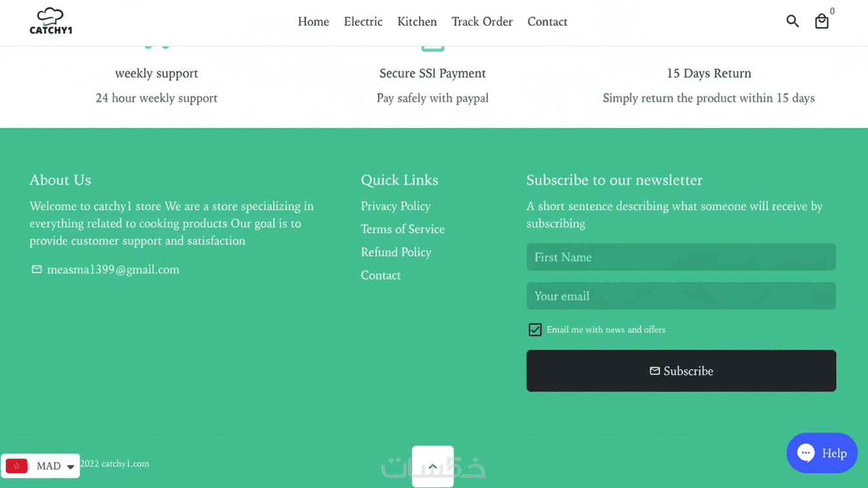
Task: Click the Secure SSL Payment icon
Action: click(x=433, y=46)
